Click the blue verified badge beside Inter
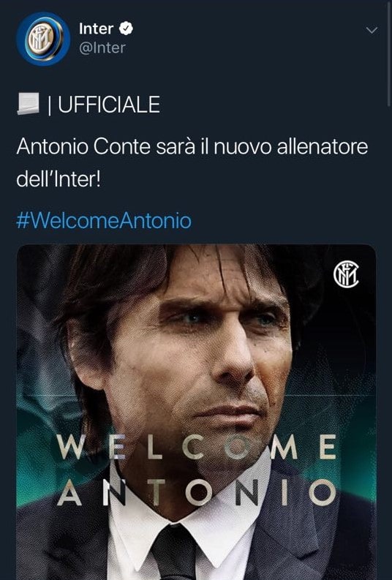This screenshot has height=580, width=392. pos(126,29)
